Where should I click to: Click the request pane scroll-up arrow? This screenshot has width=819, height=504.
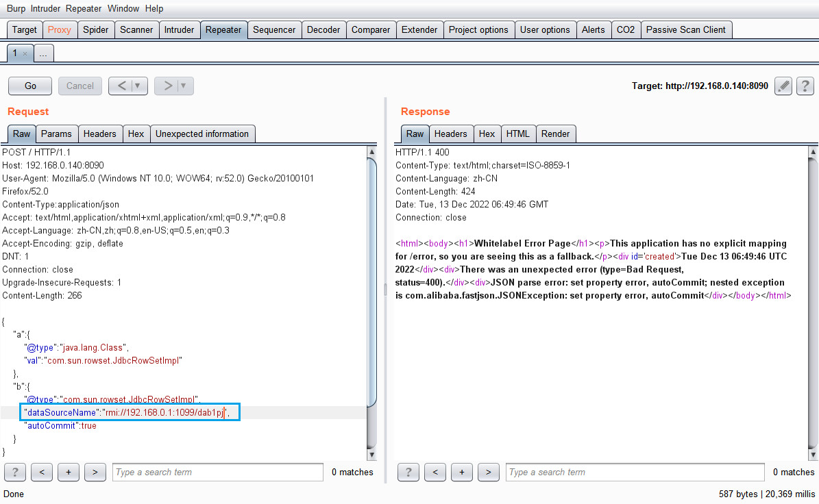[x=372, y=152]
